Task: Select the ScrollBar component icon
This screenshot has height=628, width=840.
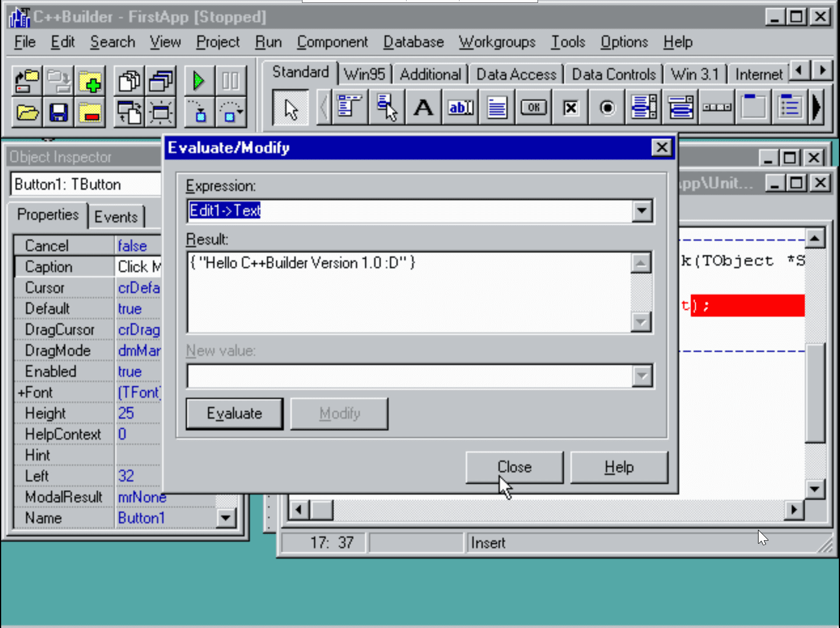Action: click(717, 108)
